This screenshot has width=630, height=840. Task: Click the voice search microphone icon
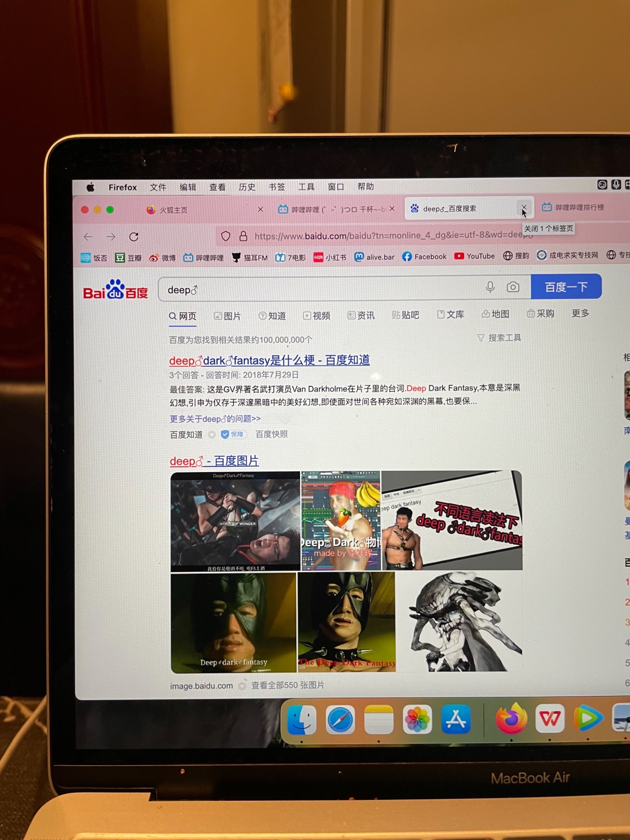(490, 287)
